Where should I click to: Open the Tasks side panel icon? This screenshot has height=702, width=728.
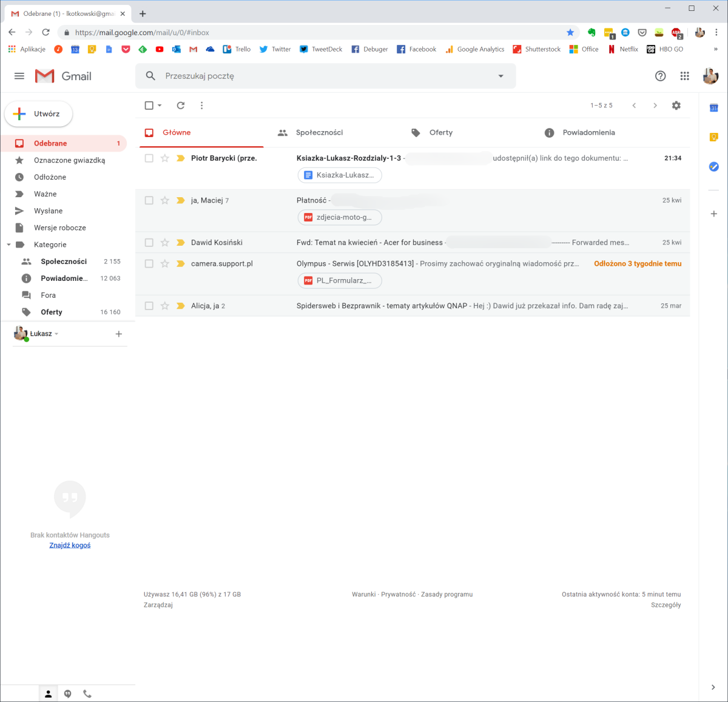click(713, 166)
